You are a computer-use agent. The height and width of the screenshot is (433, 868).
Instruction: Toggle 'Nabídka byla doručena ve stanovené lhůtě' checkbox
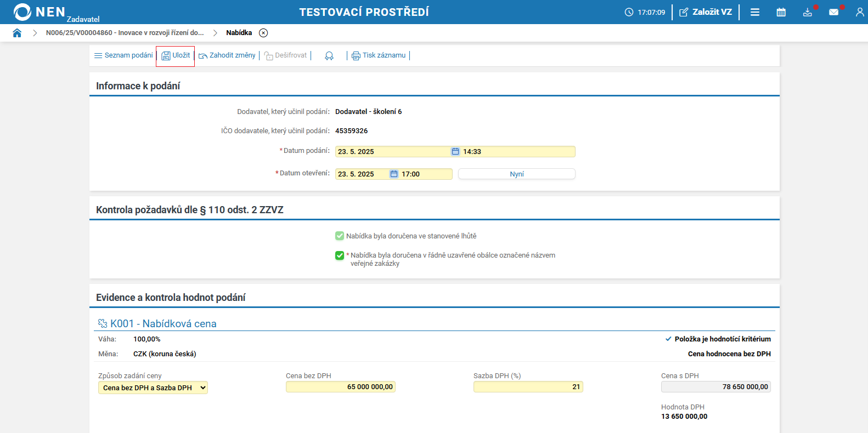(340, 236)
